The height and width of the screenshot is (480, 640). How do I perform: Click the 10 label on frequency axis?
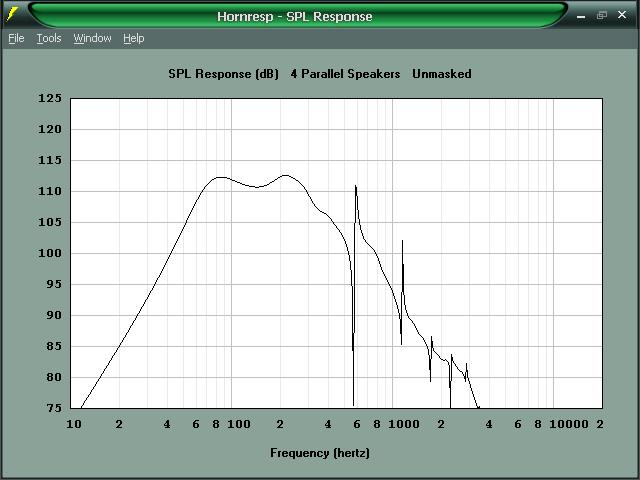click(74, 424)
